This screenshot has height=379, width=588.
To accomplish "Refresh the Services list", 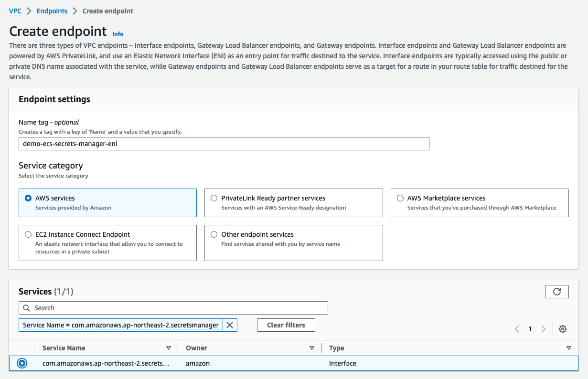I will click(556, 292).
